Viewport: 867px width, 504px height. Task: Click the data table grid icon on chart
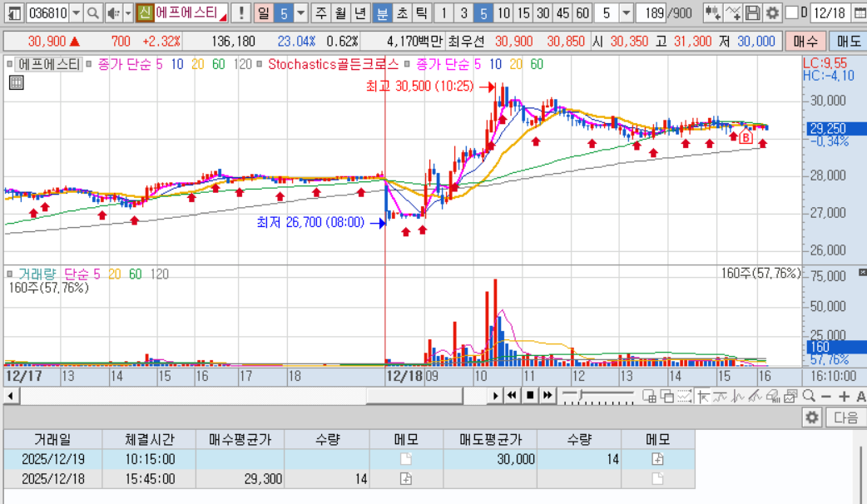pos(16,83)
